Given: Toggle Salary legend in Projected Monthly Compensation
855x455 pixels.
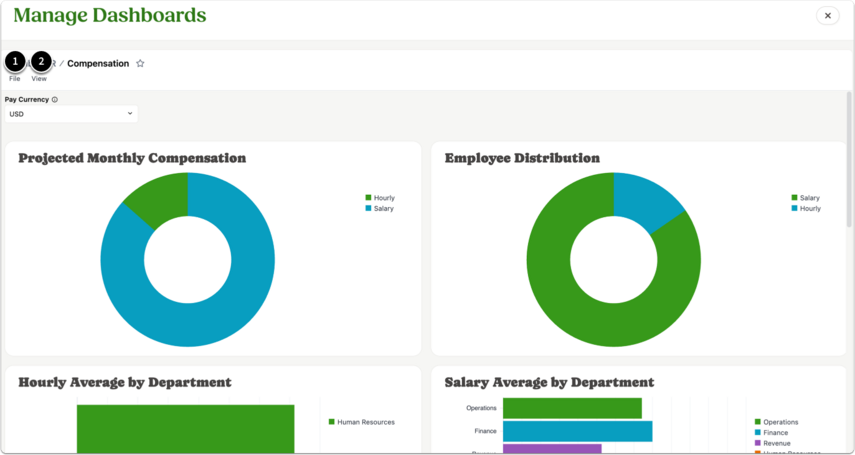Looking at the screenshot, I should point(380,208).
